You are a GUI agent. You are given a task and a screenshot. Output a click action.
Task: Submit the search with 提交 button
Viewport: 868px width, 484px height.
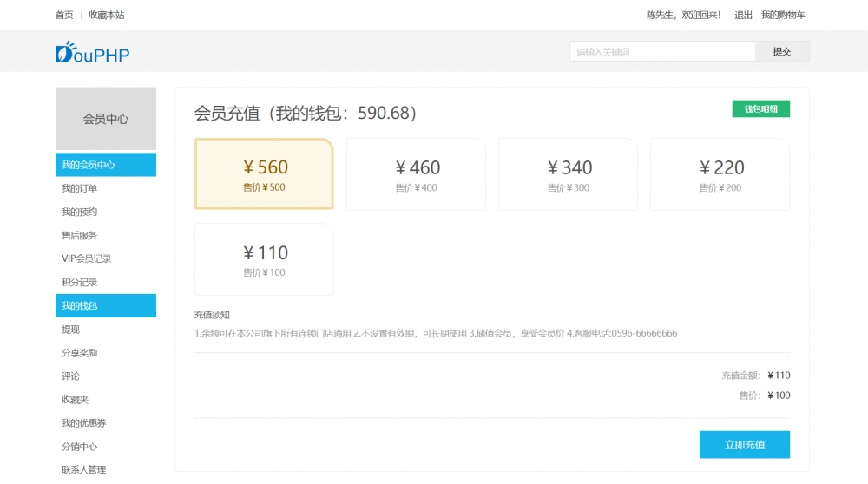tap(782, 51)
